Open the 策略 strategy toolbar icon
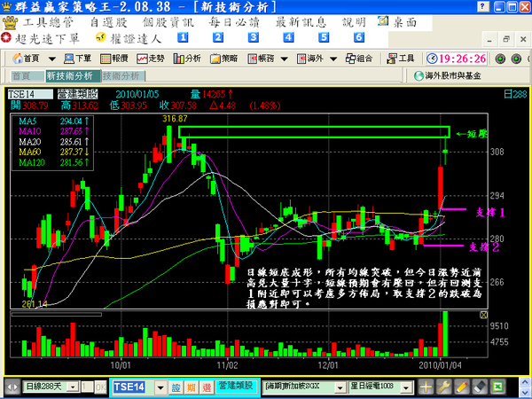Image resolution: width=532 pixels, height=399 pixels. (x=224, y=59)
